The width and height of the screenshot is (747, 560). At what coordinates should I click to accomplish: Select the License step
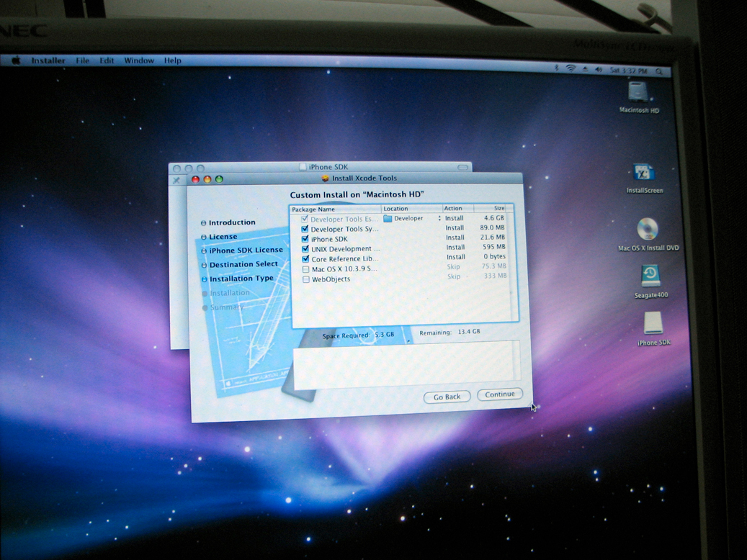coord(223,237)
